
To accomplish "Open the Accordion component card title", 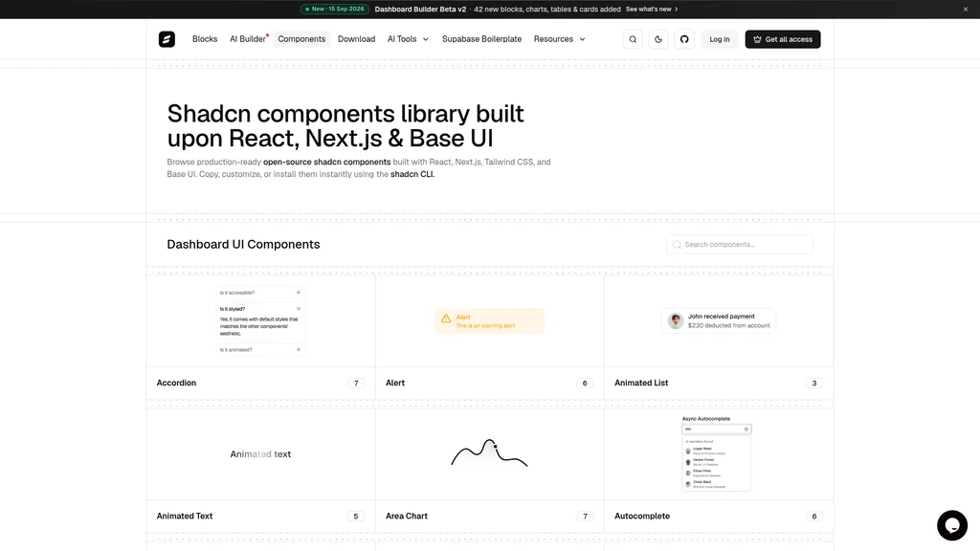I will point(176,383).
